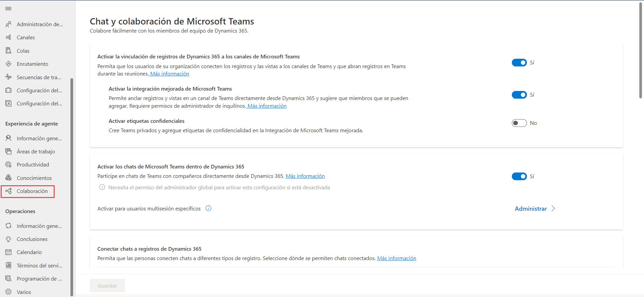The width and height of the screenshot is (644, 297).
Task: Click the Varios gear icon
Action: [8, 292]
